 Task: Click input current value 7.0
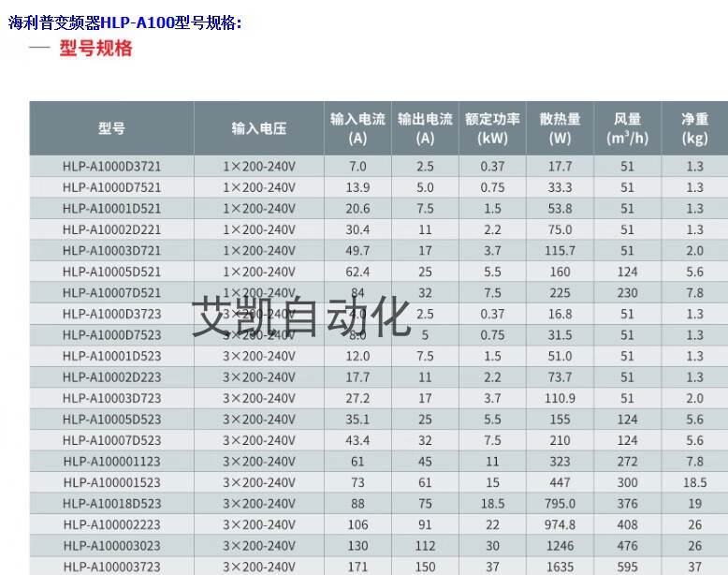357,167
